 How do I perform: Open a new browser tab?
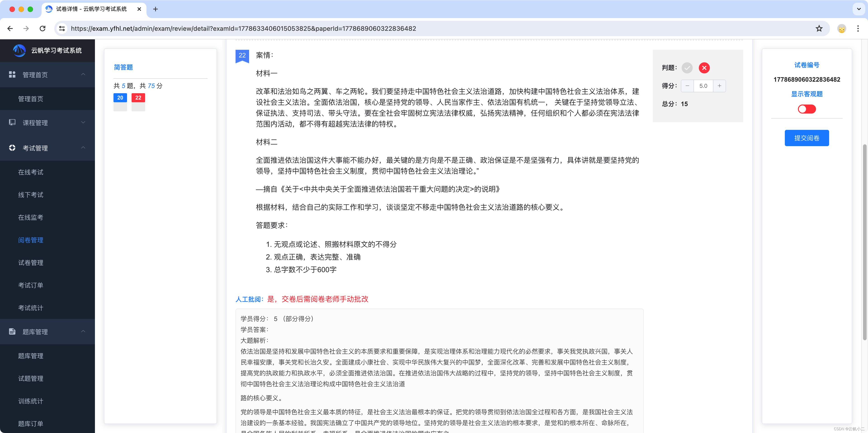click(x=155, y=9)
